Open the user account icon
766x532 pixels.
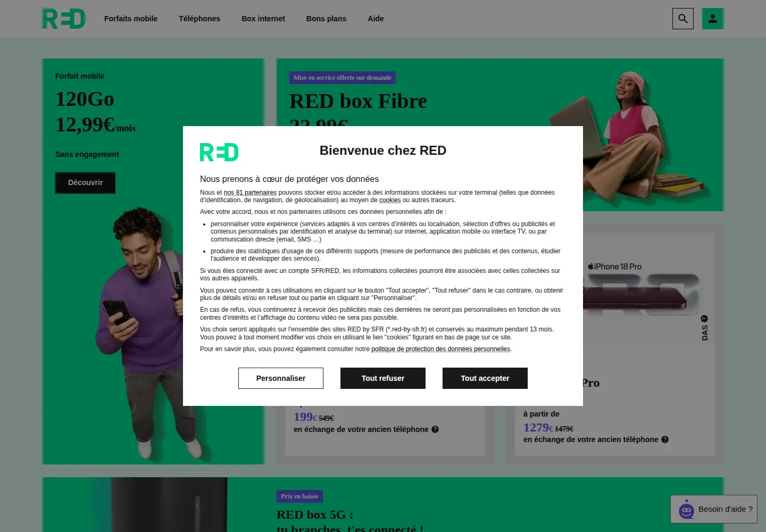[x=713, y=19]
